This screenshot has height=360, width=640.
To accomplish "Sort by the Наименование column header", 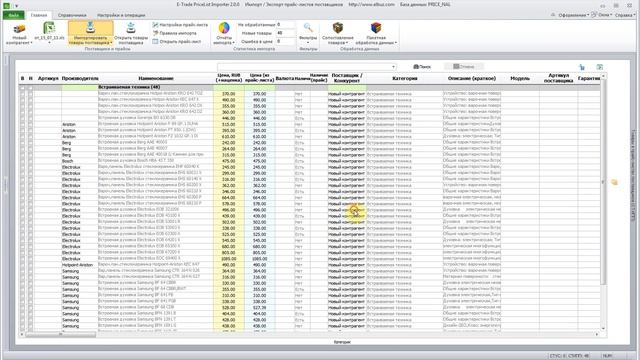I will pos(156,78).
